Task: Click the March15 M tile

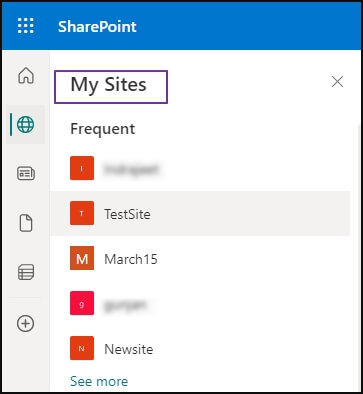Action: [x=82, y=258]
